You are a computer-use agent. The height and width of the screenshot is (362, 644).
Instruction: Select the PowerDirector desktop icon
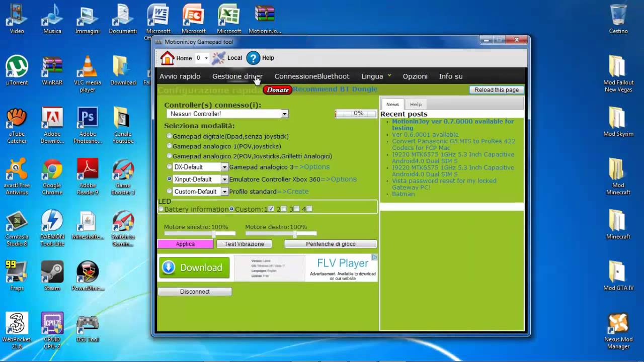click(x=88, y=276)
